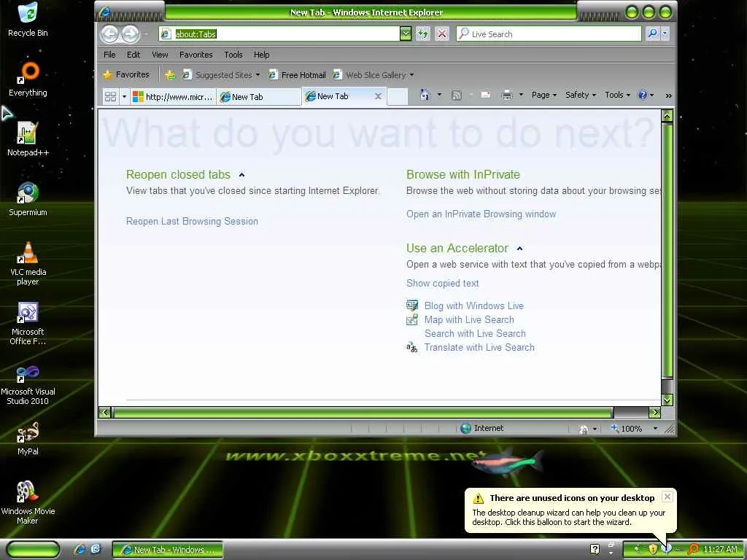Open the Favorites star button
The height and width of the screenshot is (560, 747).
point(126,74)
